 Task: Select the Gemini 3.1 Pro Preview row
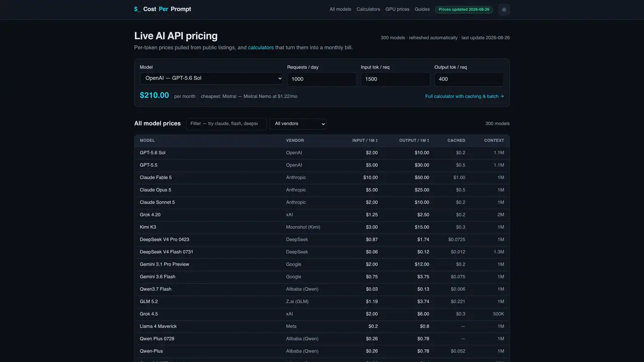click(x=322, y=264)
